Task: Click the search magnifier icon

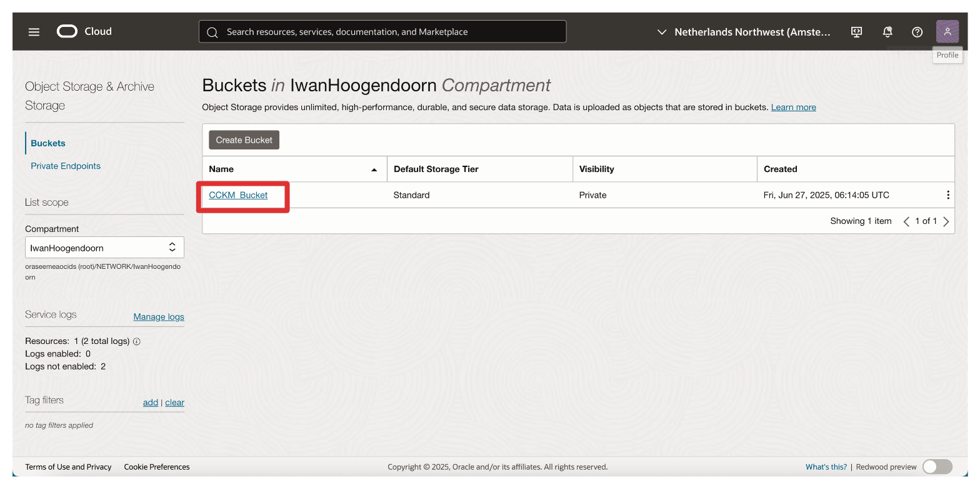Action: (212, 32)
